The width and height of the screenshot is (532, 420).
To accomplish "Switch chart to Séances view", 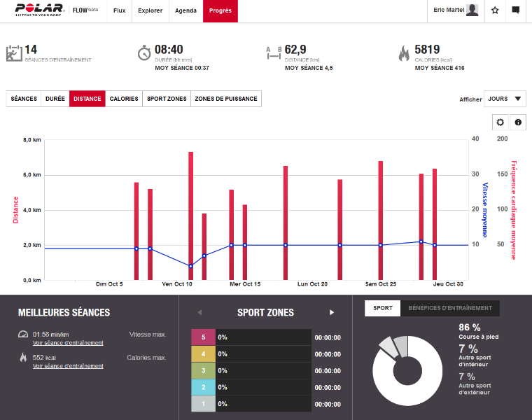I will pyautogui.click(x=24, y=99).
